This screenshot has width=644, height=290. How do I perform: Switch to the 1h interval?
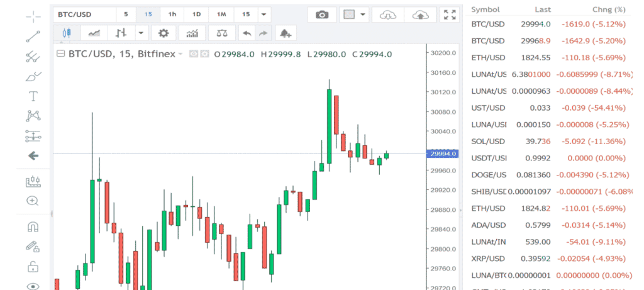click(x=172, y=14)
